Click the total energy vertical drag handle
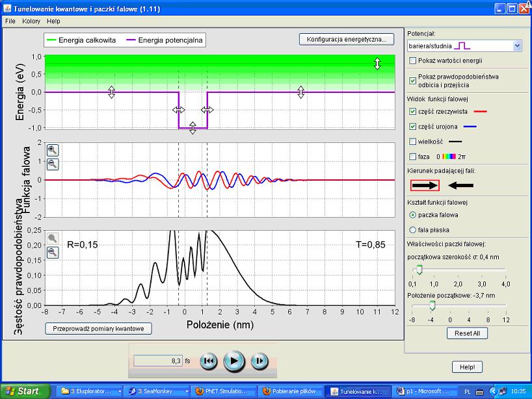The width and height of the screenshot is (532, 399). (x=377, y=64)
